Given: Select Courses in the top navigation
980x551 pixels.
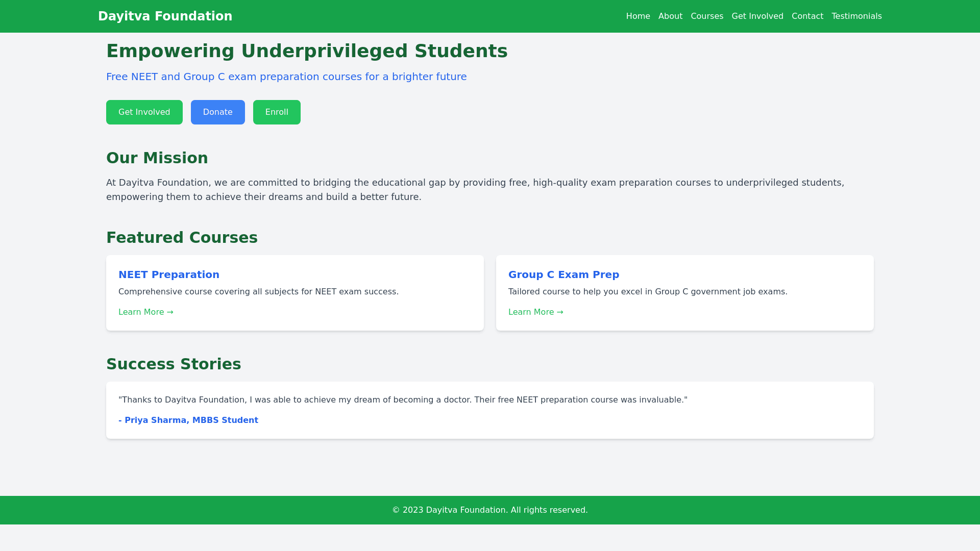Looking at the screenshot, I should tap(706, 16).
